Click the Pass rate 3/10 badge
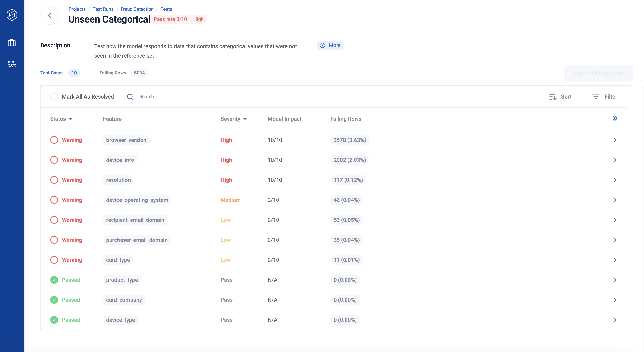This screenshot has height=352, width=644. 170,19
